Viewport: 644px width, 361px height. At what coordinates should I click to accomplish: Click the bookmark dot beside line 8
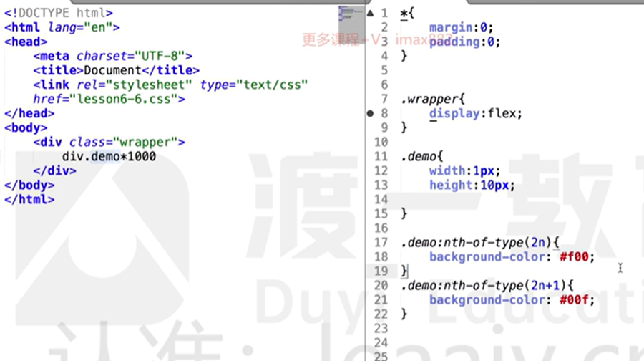tap(370, 113)
